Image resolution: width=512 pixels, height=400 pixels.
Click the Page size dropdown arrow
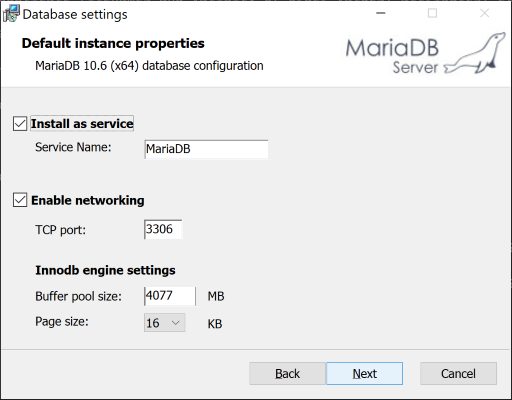click(176, 323)
